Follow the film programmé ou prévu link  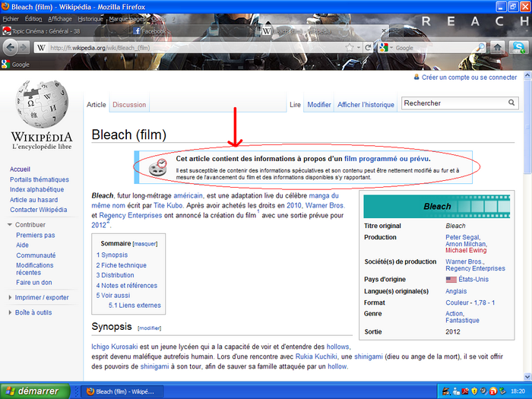(387, 159)
